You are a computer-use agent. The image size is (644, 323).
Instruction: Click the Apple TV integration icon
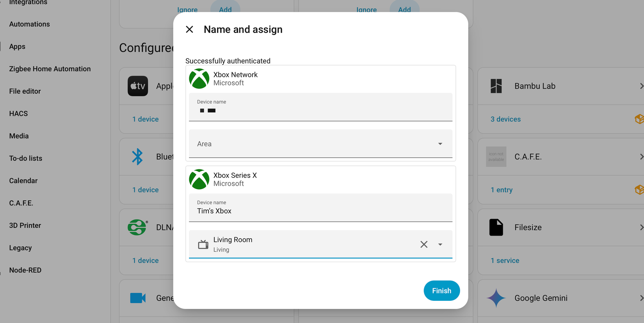(x=138, y=86)
